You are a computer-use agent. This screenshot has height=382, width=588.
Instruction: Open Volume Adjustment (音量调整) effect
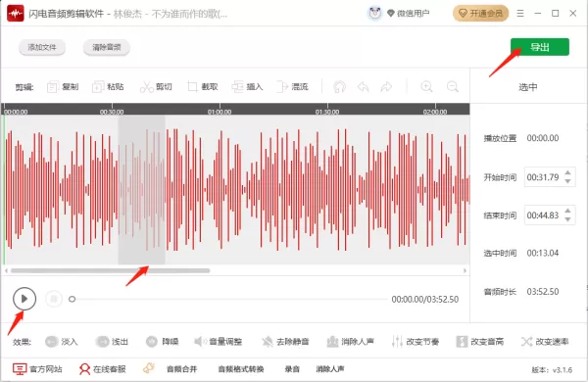tap(218, 342)
